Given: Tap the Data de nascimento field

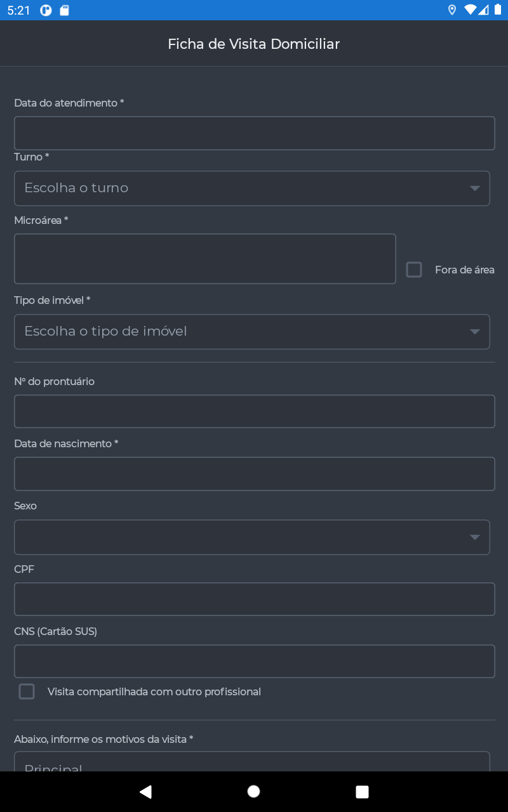Looking at the screenshot, I should (255, 474).
